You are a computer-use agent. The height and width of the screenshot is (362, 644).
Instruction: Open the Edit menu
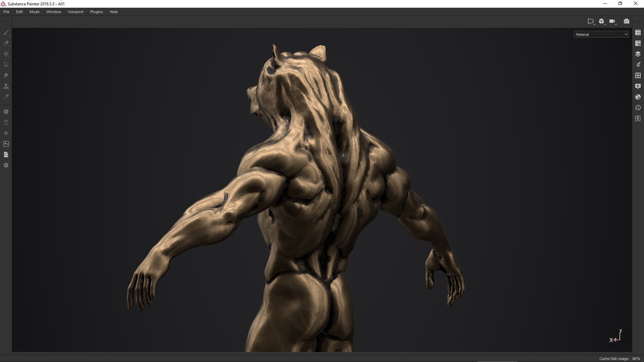19,12
